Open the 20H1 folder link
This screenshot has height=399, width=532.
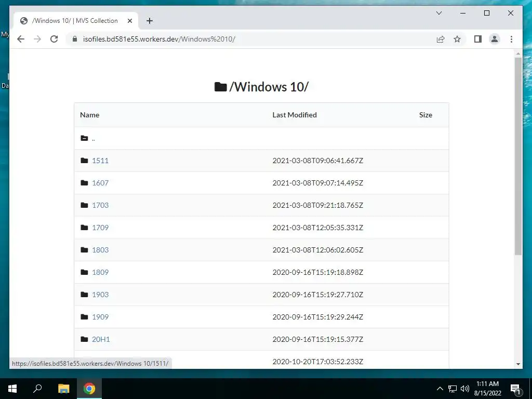click(x=101, y=339)
